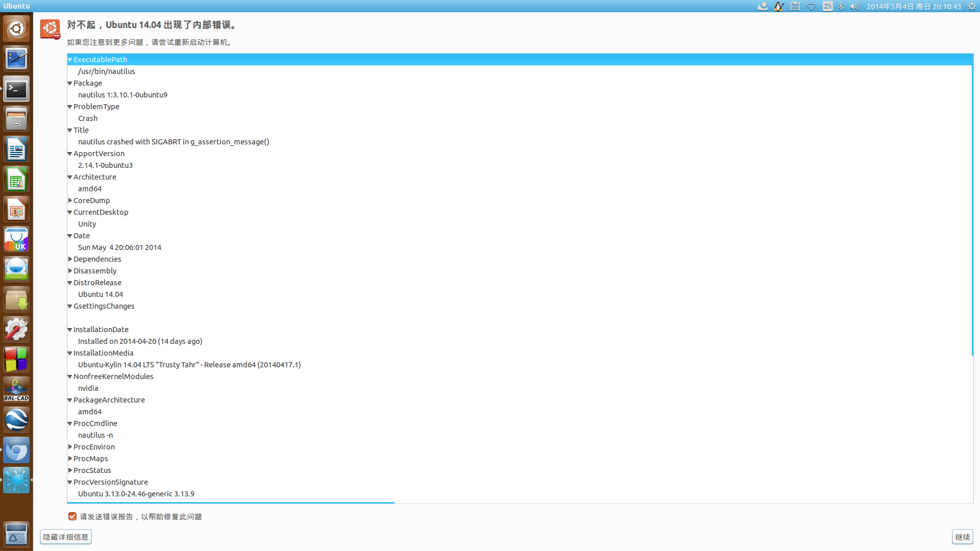Select 'Sun May 4 20:06:01 2014' row
Screen dimensions: 980x551
(x=519, y=247)
